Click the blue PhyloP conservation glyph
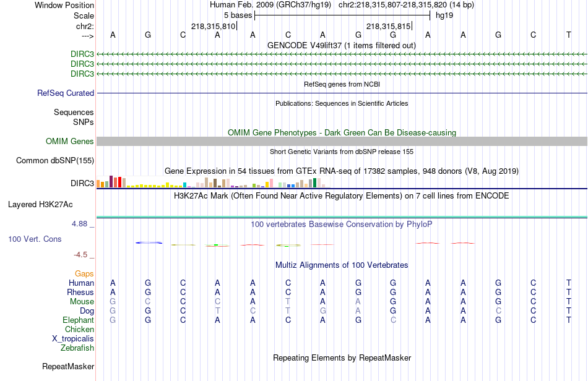Viewport: 588px width, 381px height. pos(149,242)
